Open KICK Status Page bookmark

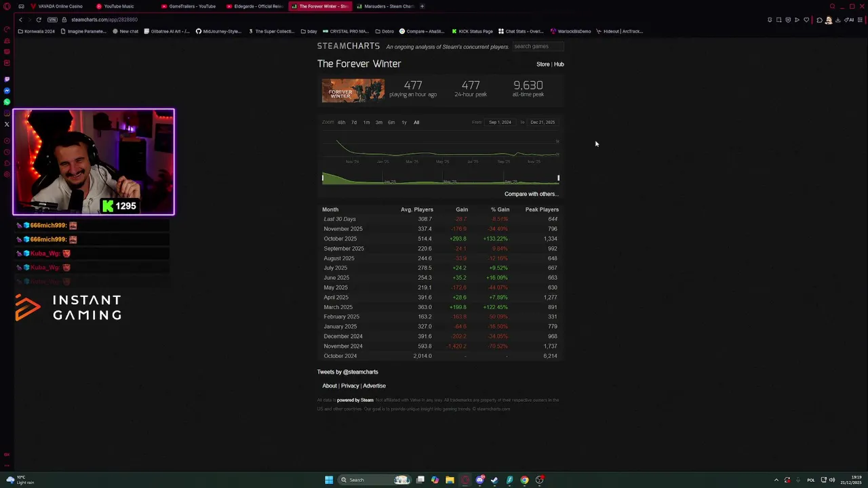[x=472, y=31]
